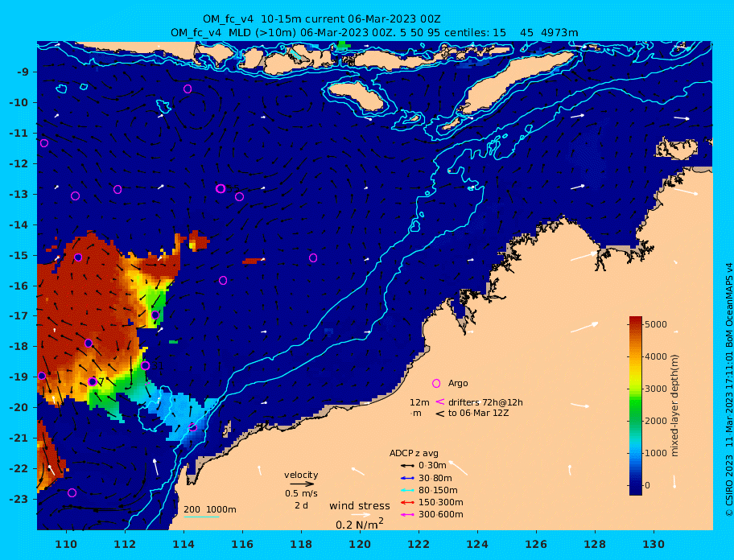
Task: Click the Argo circle symbol in legend
Action: click(x=436, y=384)
